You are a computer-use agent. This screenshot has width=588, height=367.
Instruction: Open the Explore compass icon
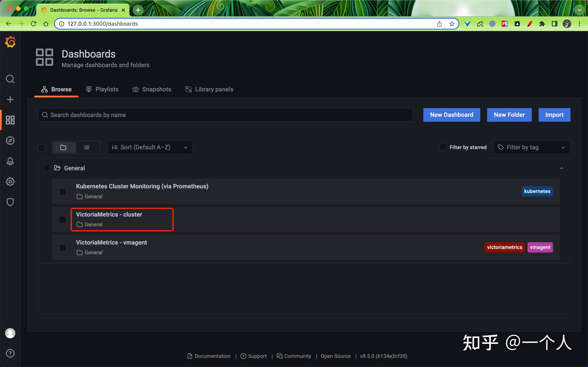[10, 141]
